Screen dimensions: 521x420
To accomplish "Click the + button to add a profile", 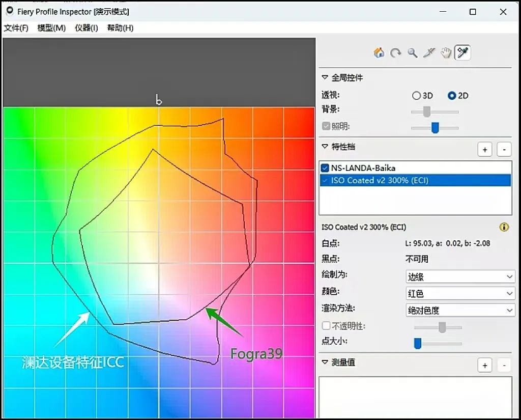I will [x=484, y=149].
